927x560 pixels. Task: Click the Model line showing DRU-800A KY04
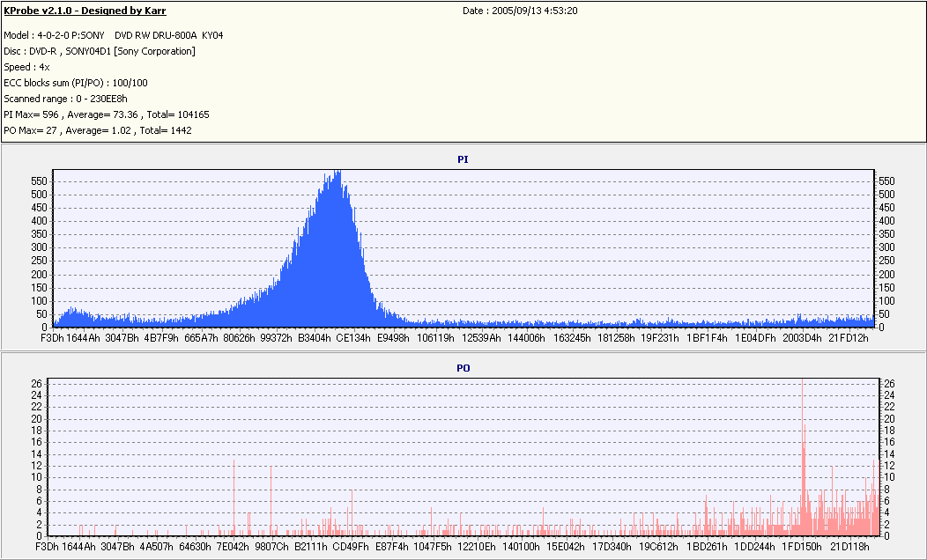tap(114, 35)
